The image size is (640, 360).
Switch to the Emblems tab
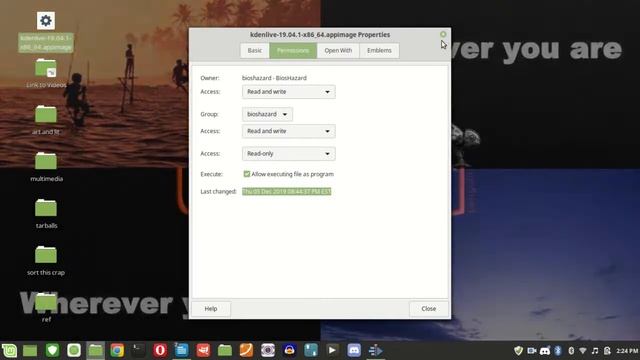pos(379,51)
